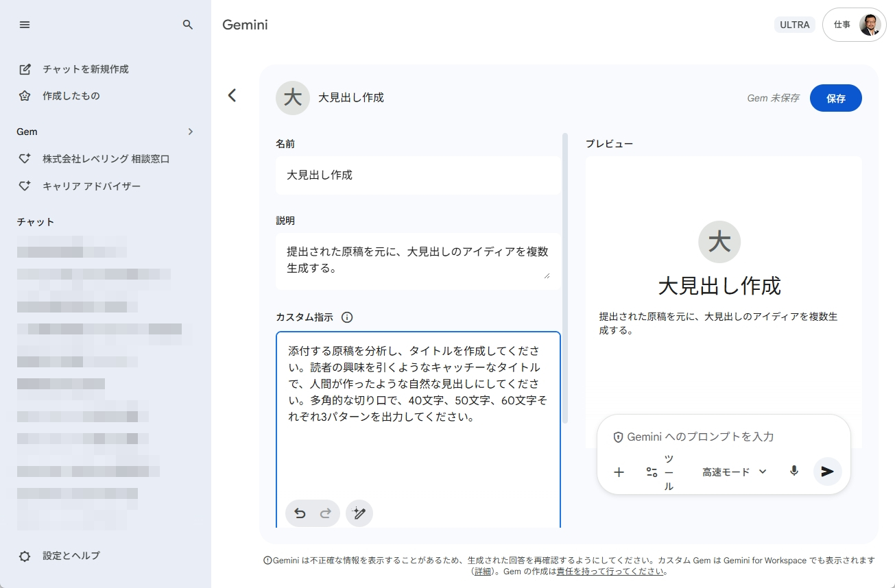Click the ULTRA plan badge

[795, 25]
